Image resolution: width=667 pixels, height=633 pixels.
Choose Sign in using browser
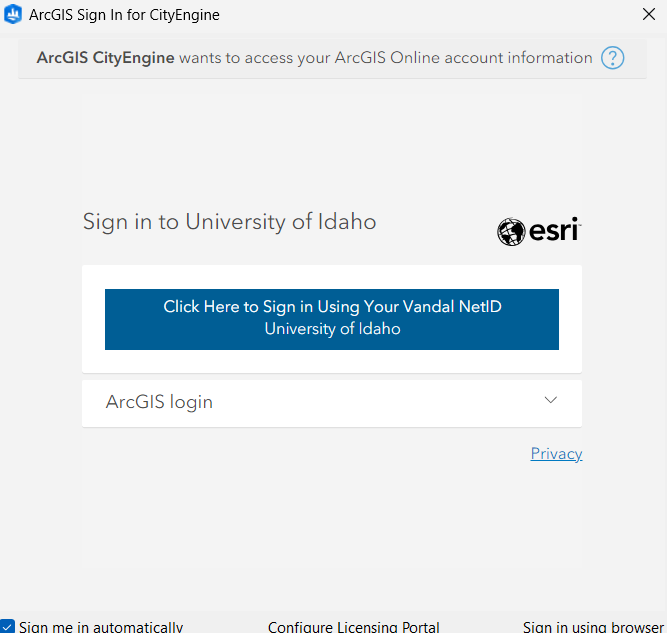pyautogui.click(x=592, y=626)
